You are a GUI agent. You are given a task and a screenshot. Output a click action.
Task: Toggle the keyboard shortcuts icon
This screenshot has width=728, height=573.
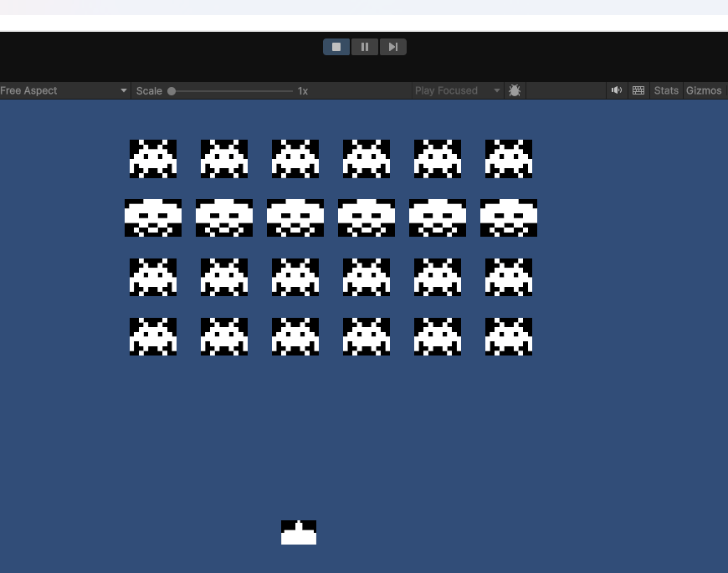(638, 90)
